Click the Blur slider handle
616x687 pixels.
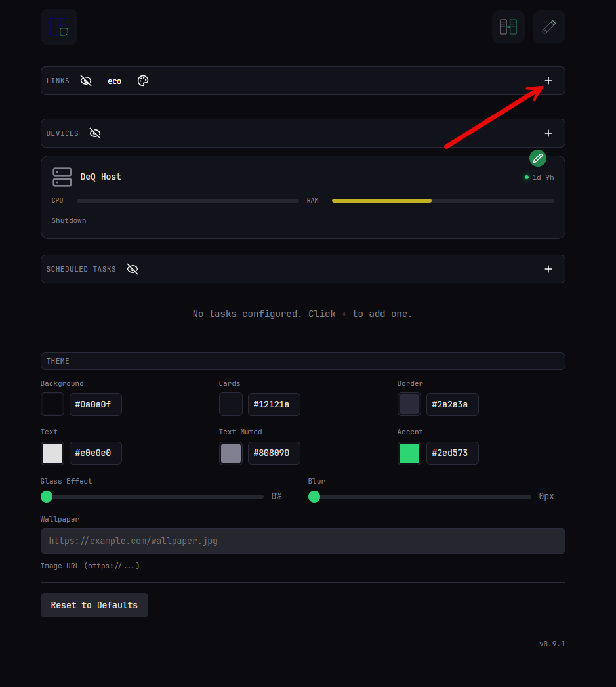(x=314, y=497)
